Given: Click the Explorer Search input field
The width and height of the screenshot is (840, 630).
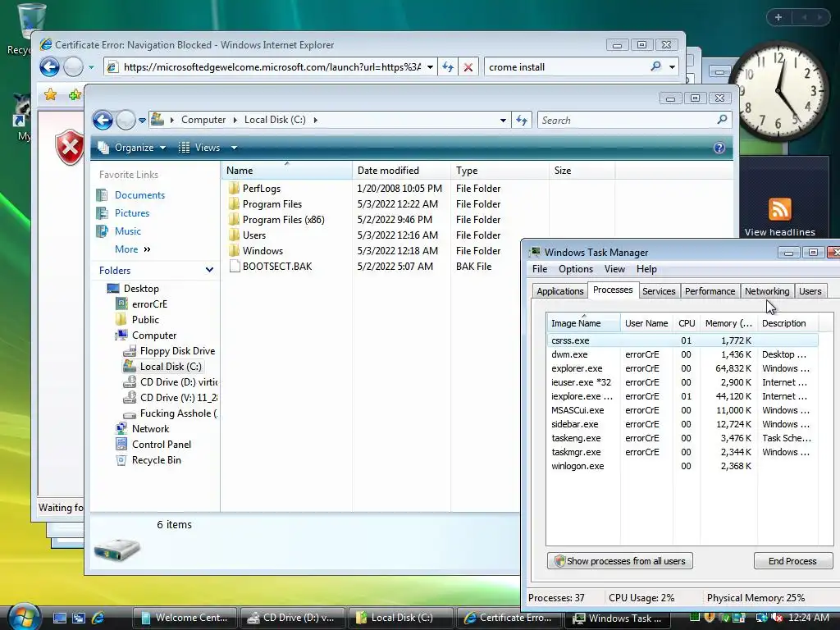Looking at the screenshot, I should [627, 120].
